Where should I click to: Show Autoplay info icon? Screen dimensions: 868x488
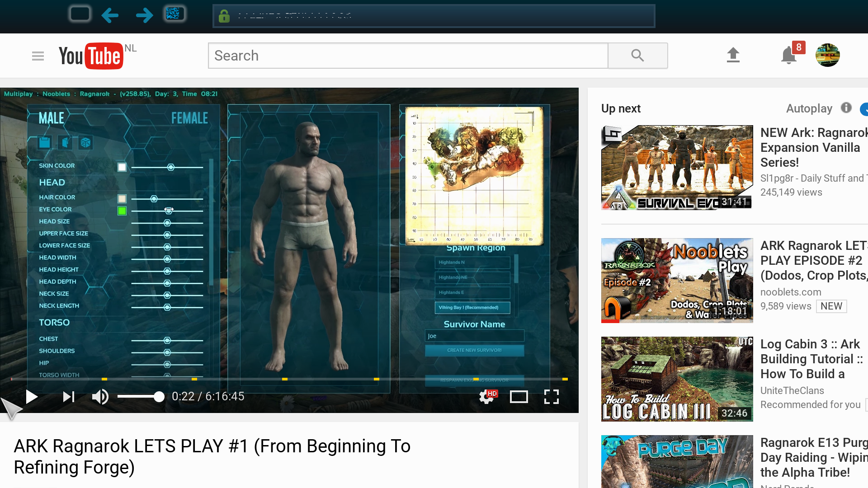click(x=846, y=108)
